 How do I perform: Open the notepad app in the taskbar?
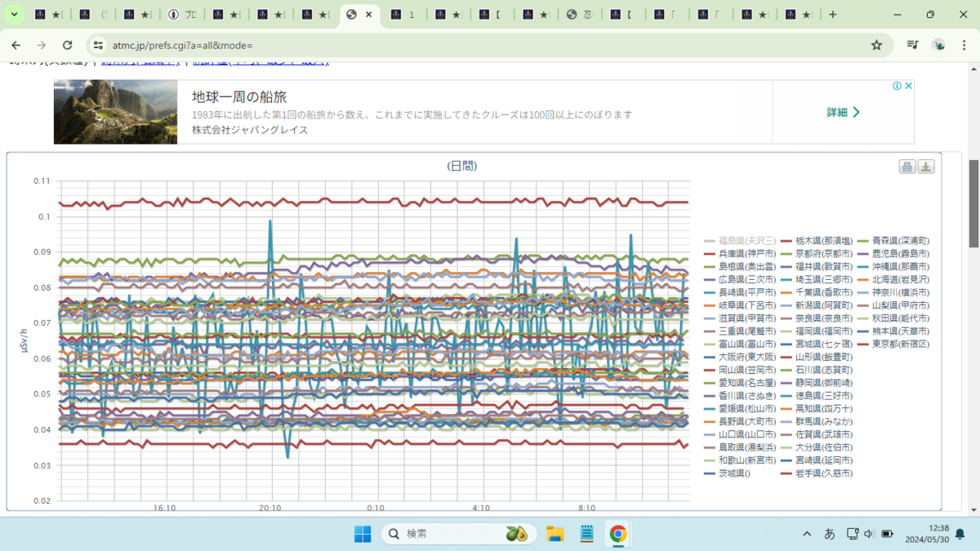(586, 534)
